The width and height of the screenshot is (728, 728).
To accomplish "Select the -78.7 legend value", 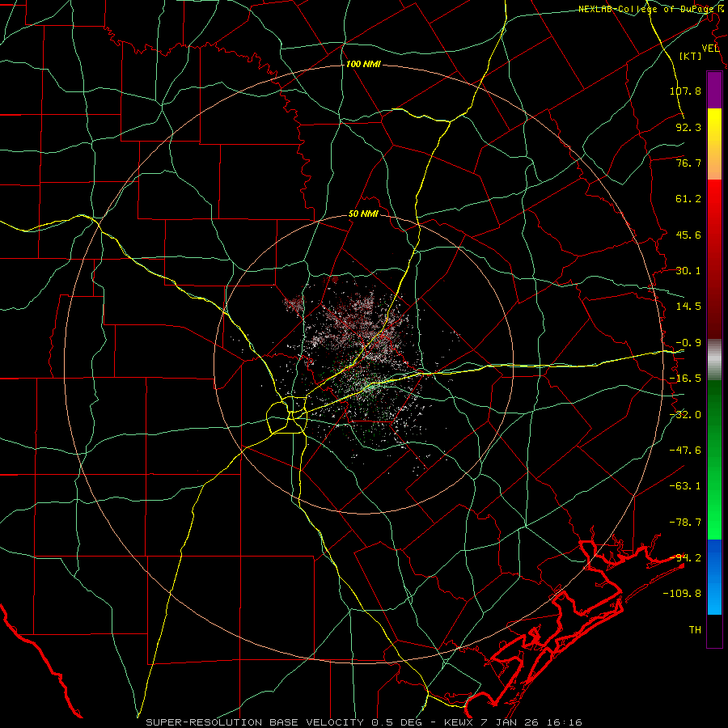I will tap(685, 523).
